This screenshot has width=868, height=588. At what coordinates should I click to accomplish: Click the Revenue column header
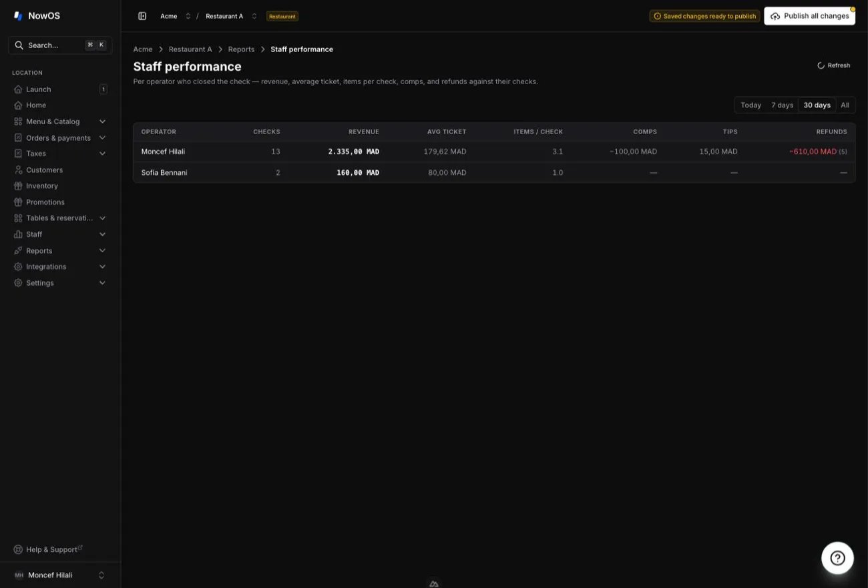(x=363, y=132)
